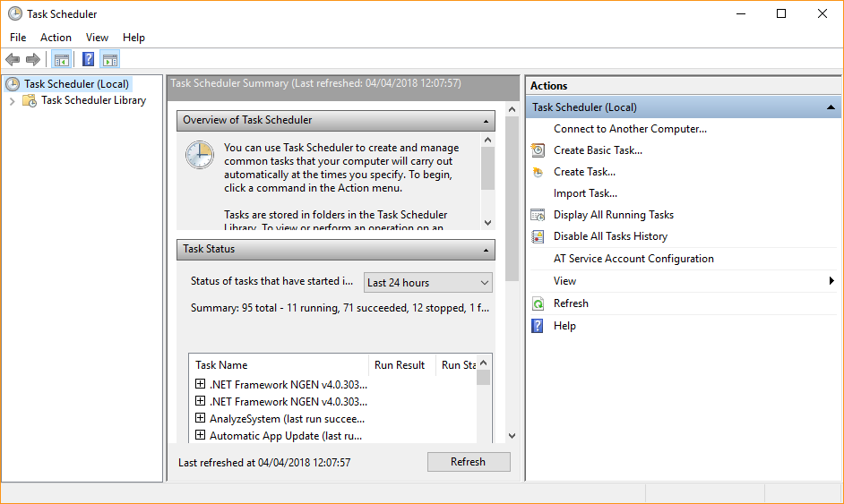Expand the first .NET Framework NGEN task
The width and height of the screenshot is (844, 504).
200,383
